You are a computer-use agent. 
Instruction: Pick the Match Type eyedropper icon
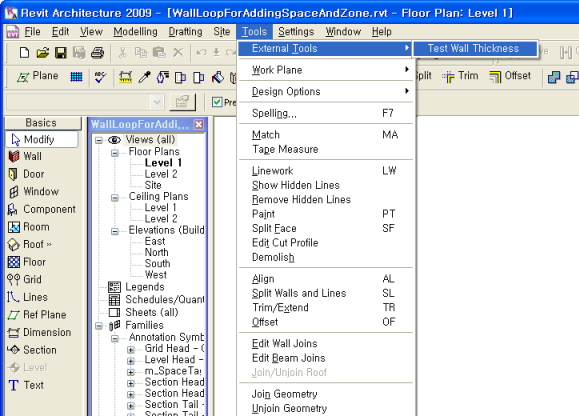pos(144,77)
